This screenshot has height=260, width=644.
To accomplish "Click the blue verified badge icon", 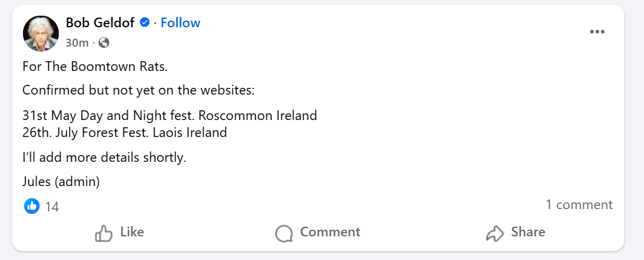I will [145, 23].
